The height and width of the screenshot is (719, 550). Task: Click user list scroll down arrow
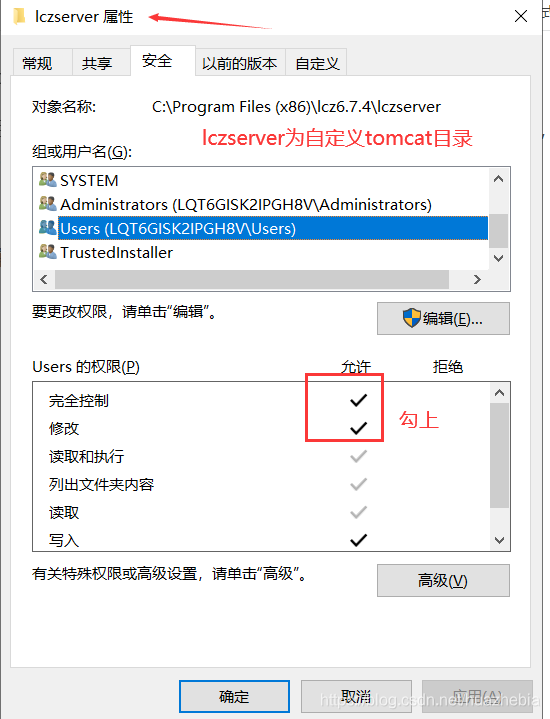pyautogui.click(x=499, y=258)
